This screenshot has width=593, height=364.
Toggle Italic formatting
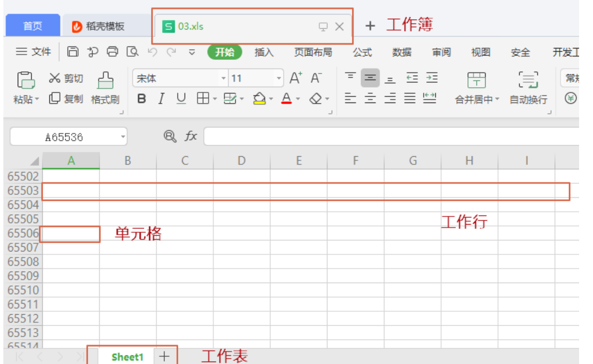(x=162, y=99)
